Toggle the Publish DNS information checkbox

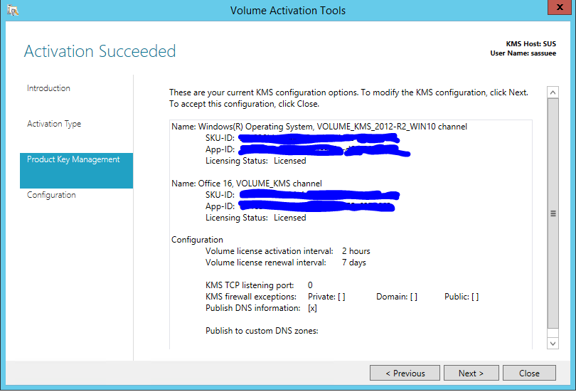click(312, 308)
